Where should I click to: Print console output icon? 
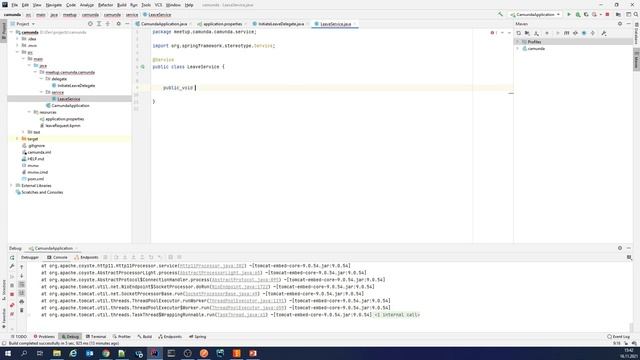(22, 302)
